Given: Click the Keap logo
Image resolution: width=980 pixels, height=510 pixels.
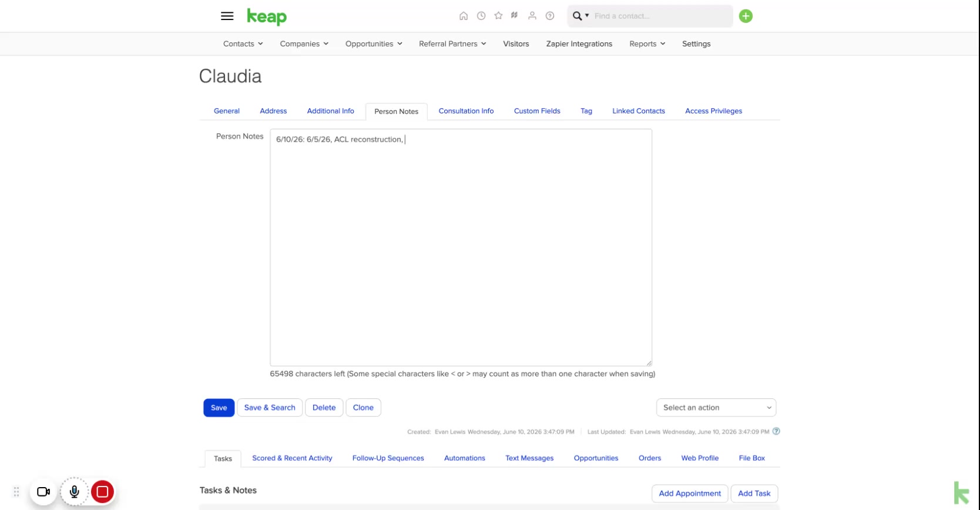Looking at the screenshot, I should click(267, 16).
